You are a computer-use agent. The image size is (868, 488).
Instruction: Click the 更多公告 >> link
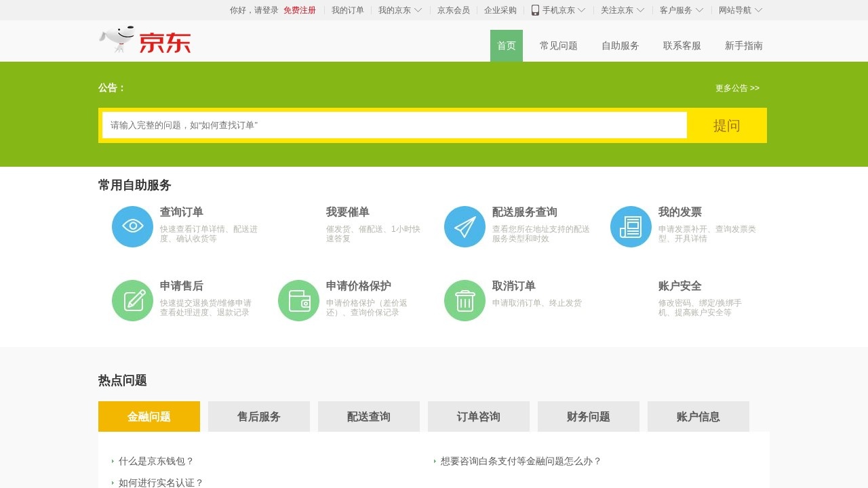(x=737, y=88)
